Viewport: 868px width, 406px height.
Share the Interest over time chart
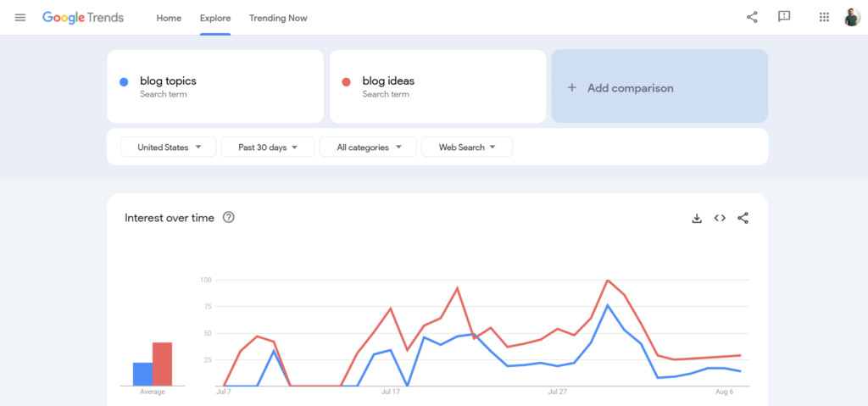(743, 218)
